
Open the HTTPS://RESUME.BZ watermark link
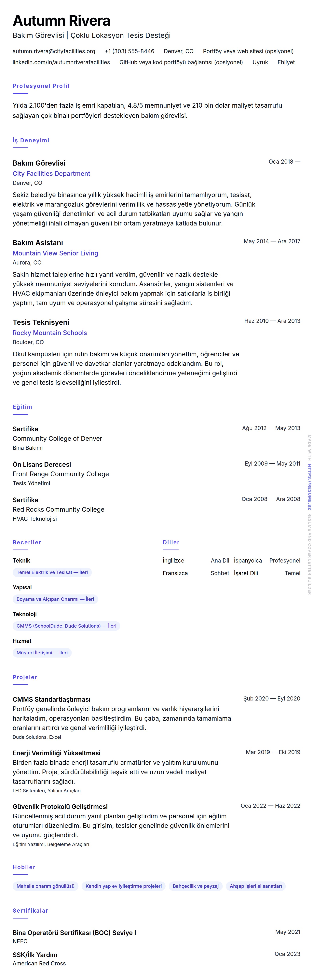coord(309,487)
